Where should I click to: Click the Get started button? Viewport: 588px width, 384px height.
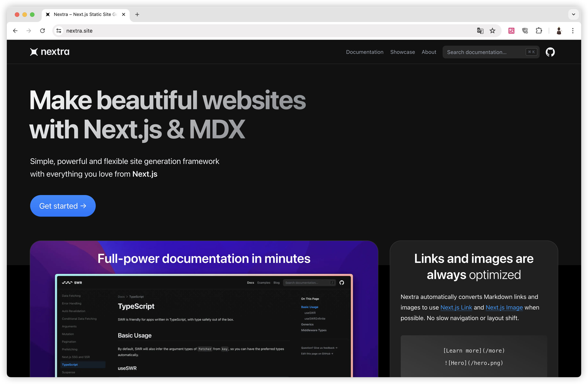click(63, 206)
